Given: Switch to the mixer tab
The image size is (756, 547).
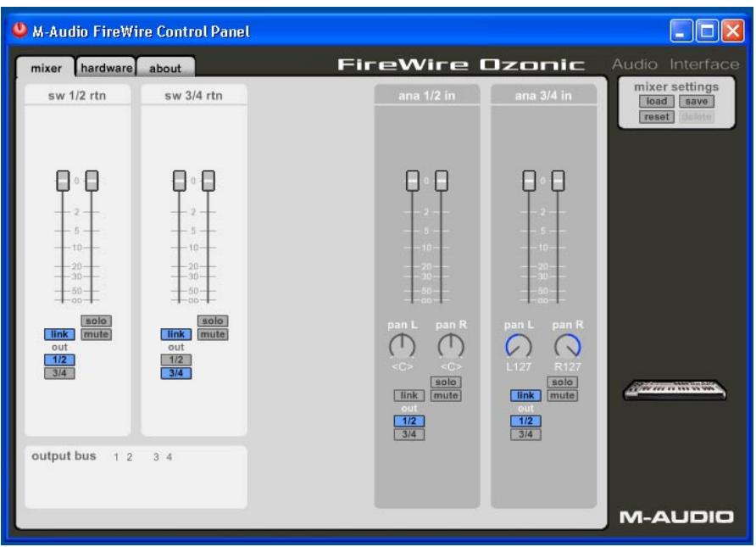Looking at the screenshot, I should click(x=46, y=68).
